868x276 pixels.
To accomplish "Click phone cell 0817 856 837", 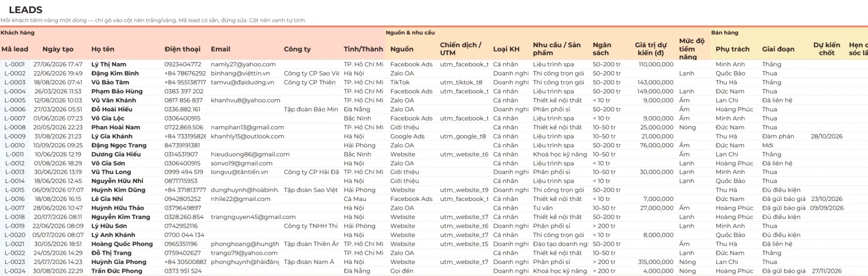I will tap(183, 100).
